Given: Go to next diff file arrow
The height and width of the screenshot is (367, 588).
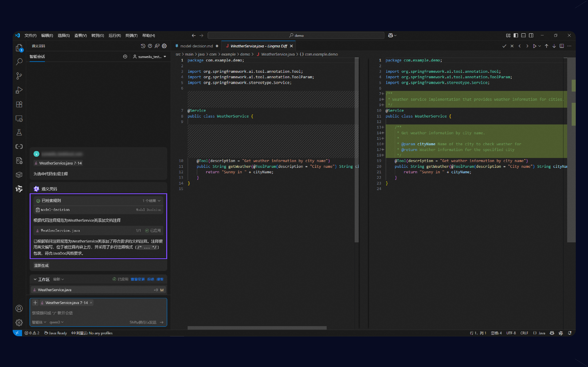Looking at the screenshot, I should pyautogui.click(x=527, y=46).
